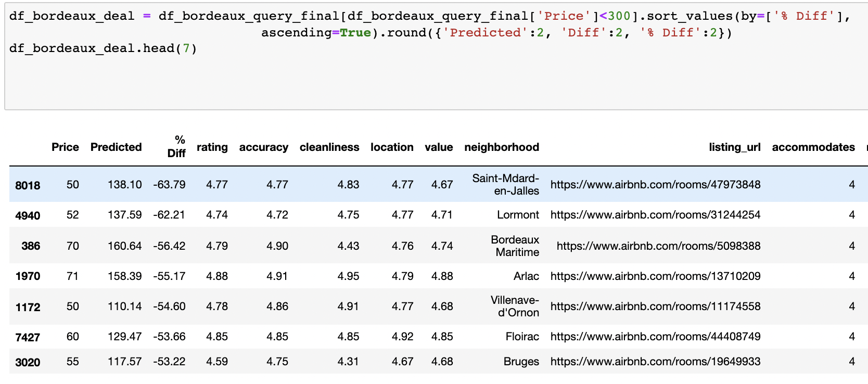The image size is (868, 384).
Task: Select row index 1970
Action: pos(28,276)
